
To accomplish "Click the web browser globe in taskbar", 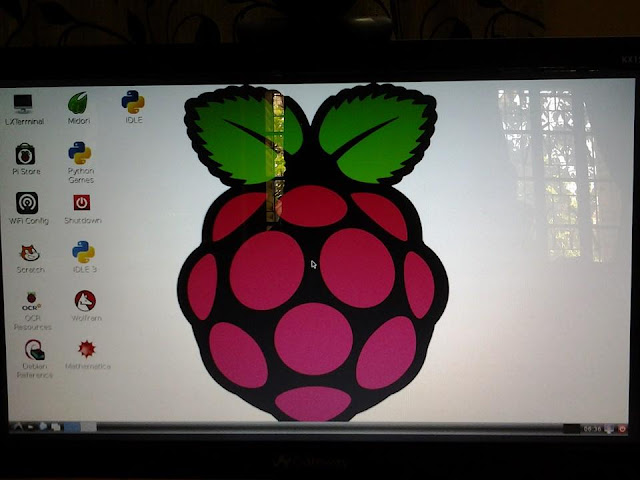I will [x=43, y=427].
